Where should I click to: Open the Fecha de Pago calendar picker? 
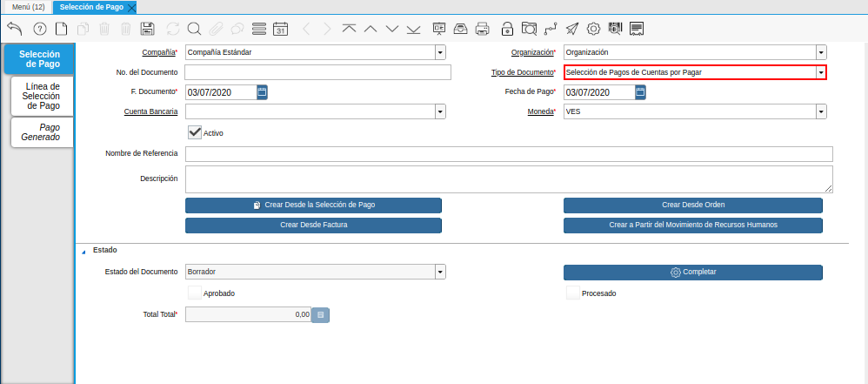point(640,92)
